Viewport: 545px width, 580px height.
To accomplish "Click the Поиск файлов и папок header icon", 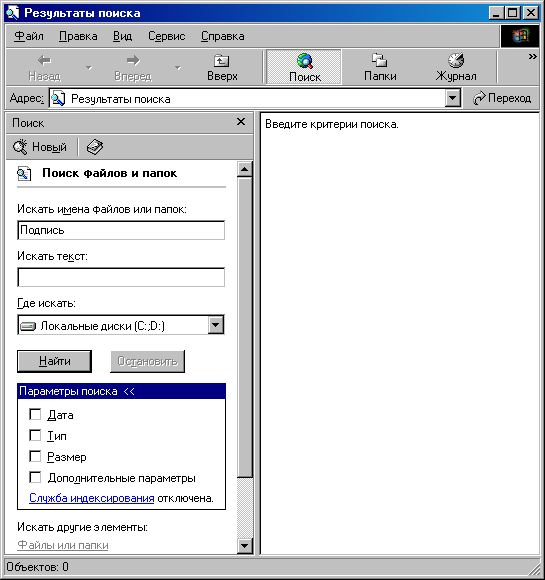I will (24, 173).
